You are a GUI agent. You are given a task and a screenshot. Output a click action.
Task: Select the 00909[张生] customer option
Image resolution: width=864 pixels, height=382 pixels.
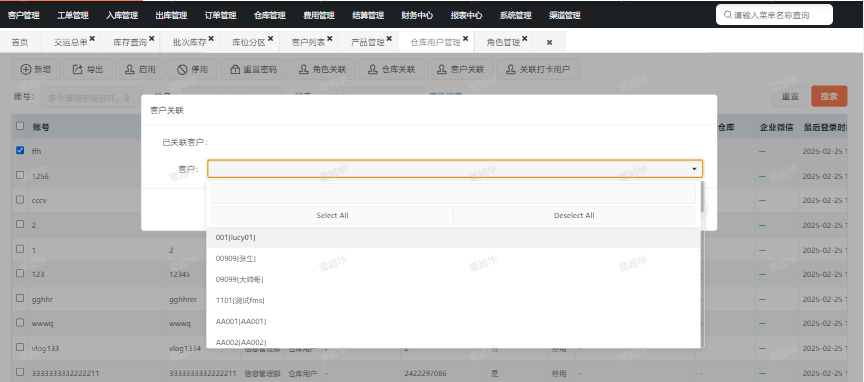pyautogui.click(x=453, y=259)
